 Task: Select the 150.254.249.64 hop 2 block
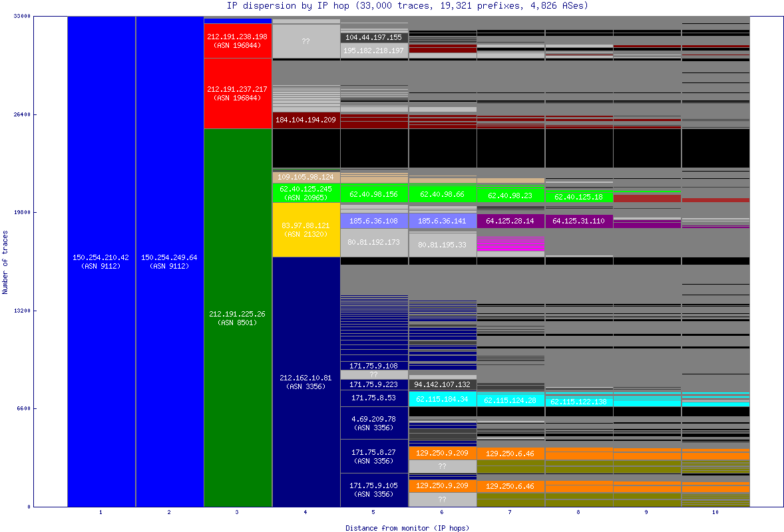click(x=169, y=261)
